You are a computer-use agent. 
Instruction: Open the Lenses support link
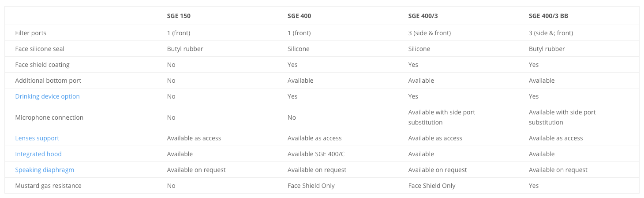tap(37, 138)
